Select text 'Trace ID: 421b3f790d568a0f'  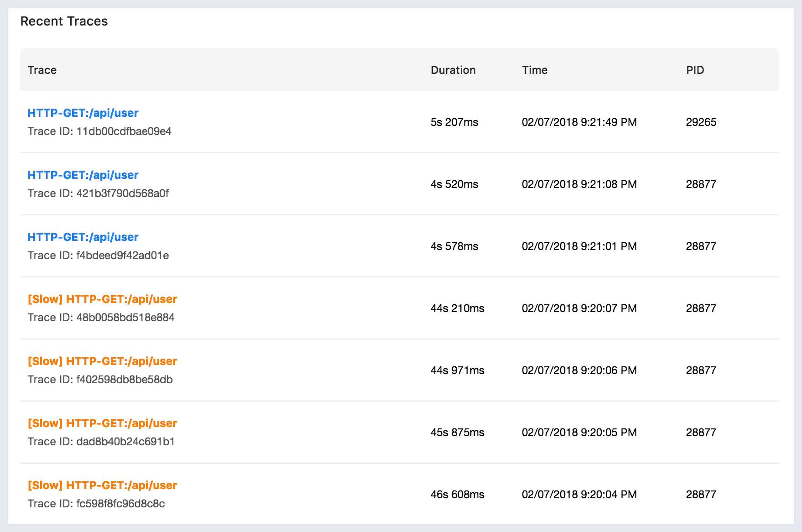coord(98,193)
